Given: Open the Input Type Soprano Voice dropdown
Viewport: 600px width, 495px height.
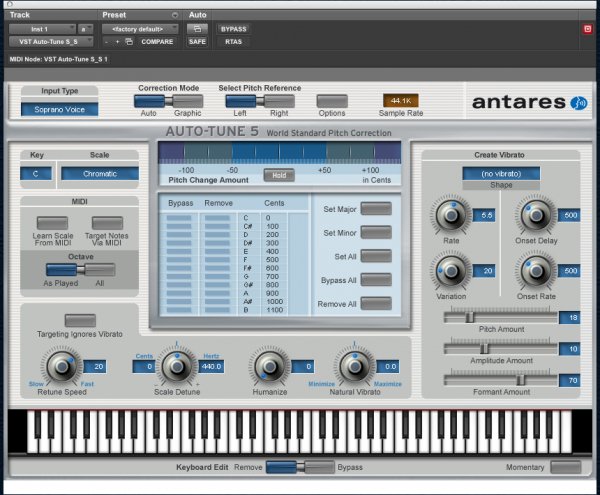Looking at the screenshot, I should (59, 109).
